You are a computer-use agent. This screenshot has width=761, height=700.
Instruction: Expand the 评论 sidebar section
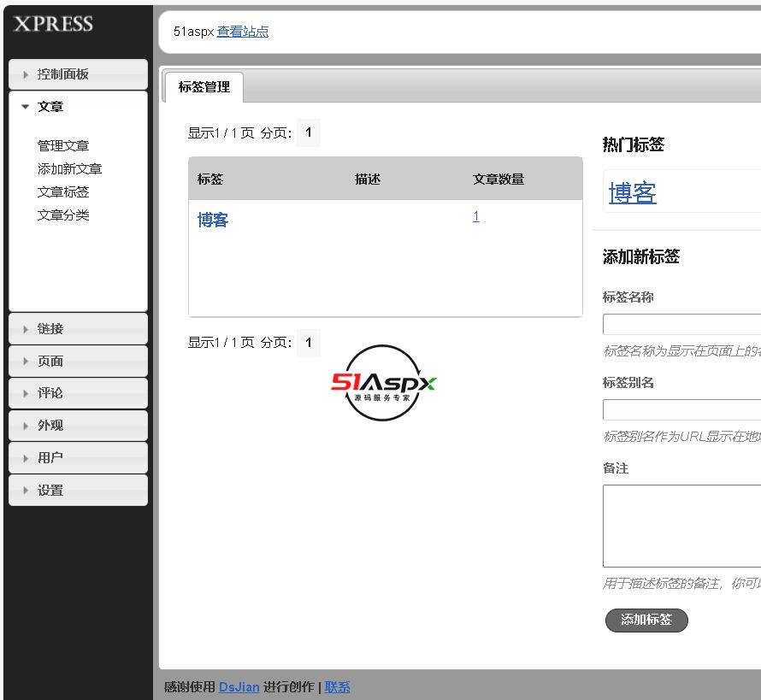click(x=78, y=393)
